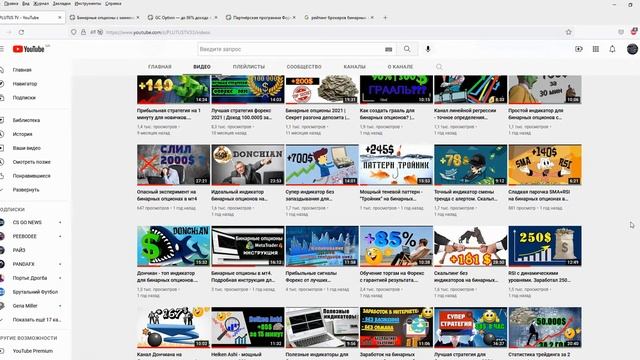The width and height of the screenshot is (640, 360).
Task: Expand sidebar with Развернуть
Action: tap(26, 190)
